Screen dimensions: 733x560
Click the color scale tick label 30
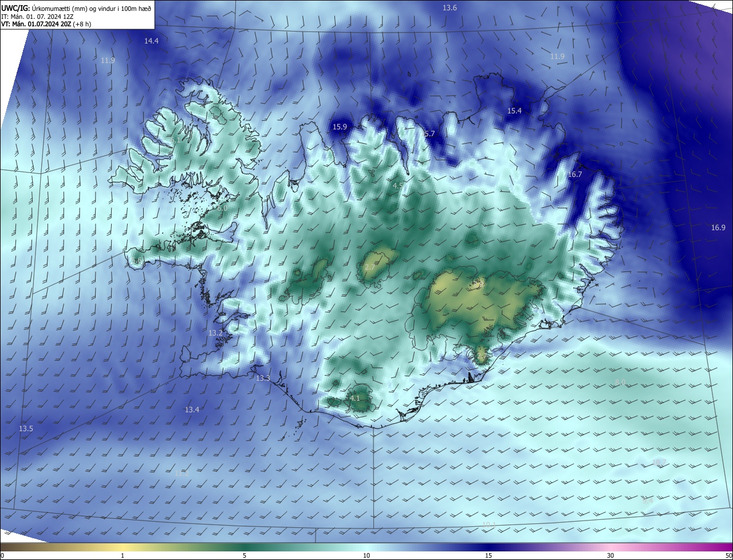(x=610, y=556)
